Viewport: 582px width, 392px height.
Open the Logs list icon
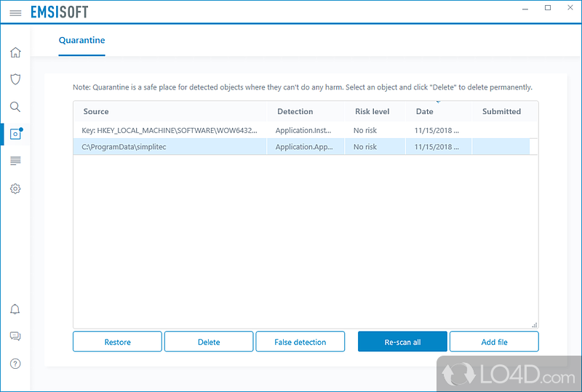(15, 161)
